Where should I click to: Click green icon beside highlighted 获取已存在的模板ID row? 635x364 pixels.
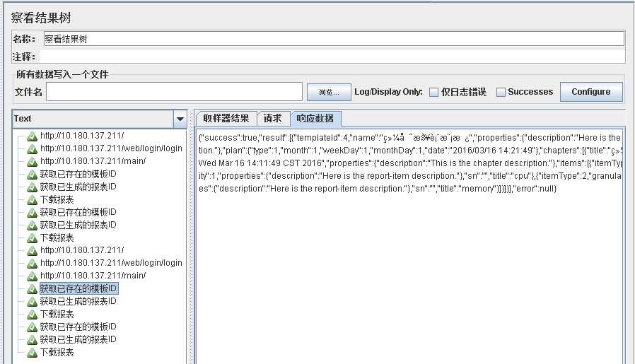point(32,289)
